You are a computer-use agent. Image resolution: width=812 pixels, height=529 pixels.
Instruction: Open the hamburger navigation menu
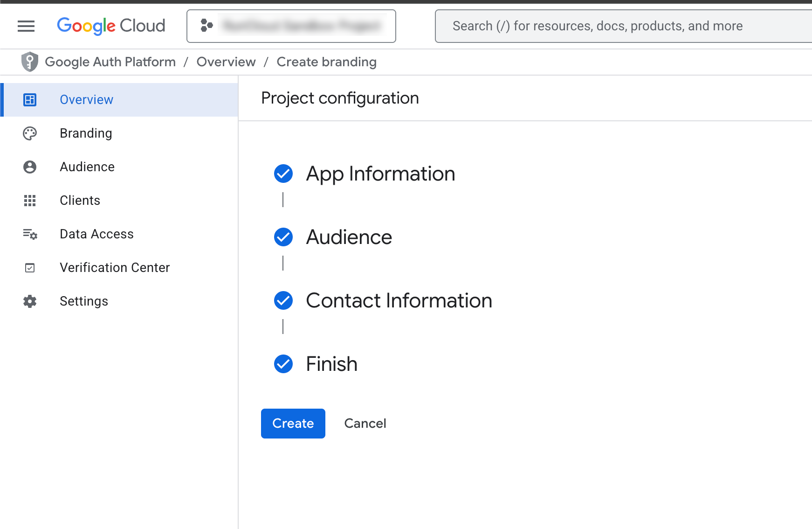pos(26,26)
